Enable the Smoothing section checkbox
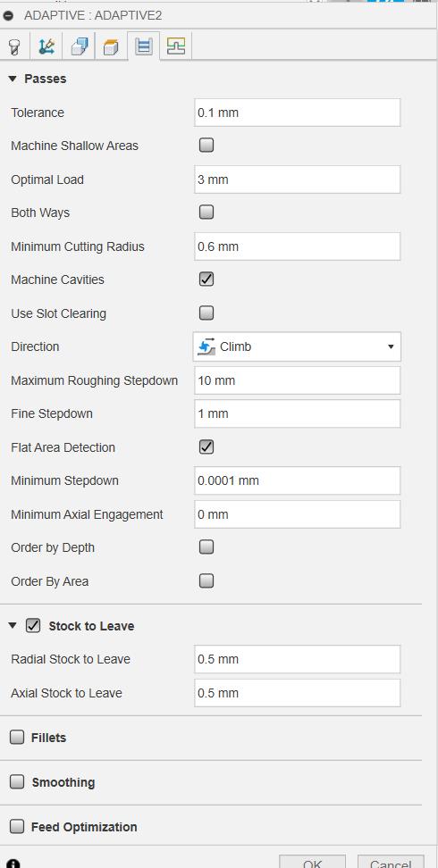 [x=17, y=781]
